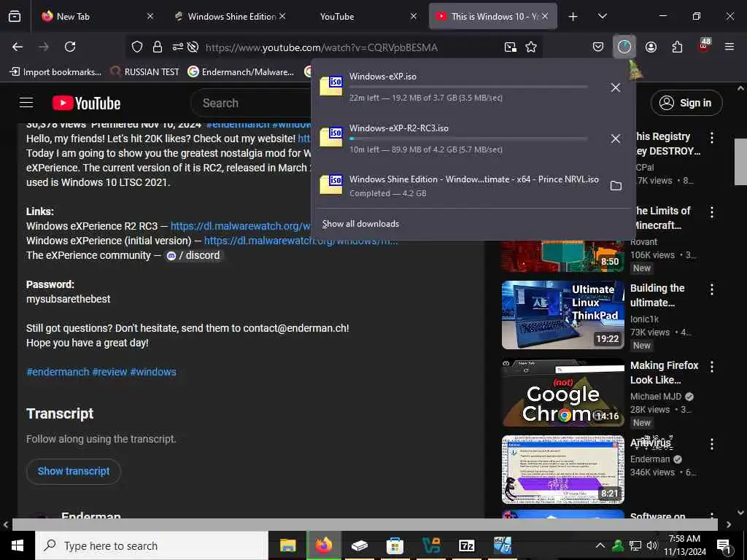Click Windows-eXP-R2-RC3.iso download progress bar

click(468, 139)
